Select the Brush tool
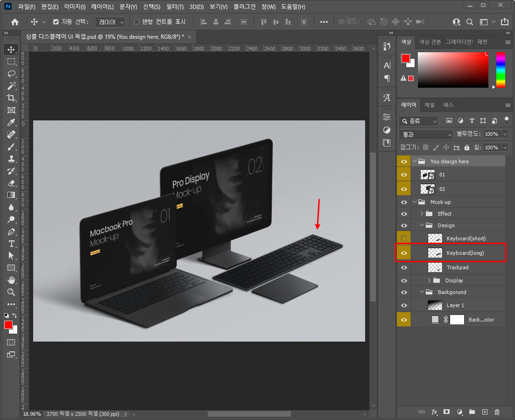The width and height of the screenshot is (515, 420). point(11,147)
